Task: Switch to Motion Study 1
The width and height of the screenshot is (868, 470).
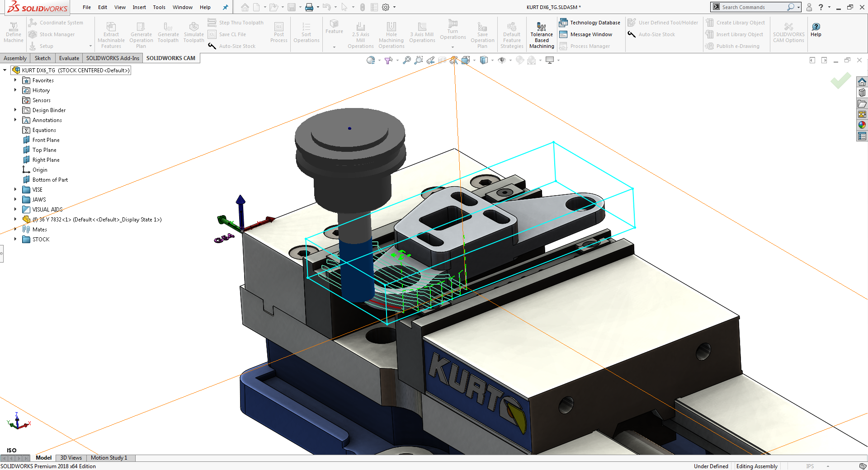Action: coord(109,458)
